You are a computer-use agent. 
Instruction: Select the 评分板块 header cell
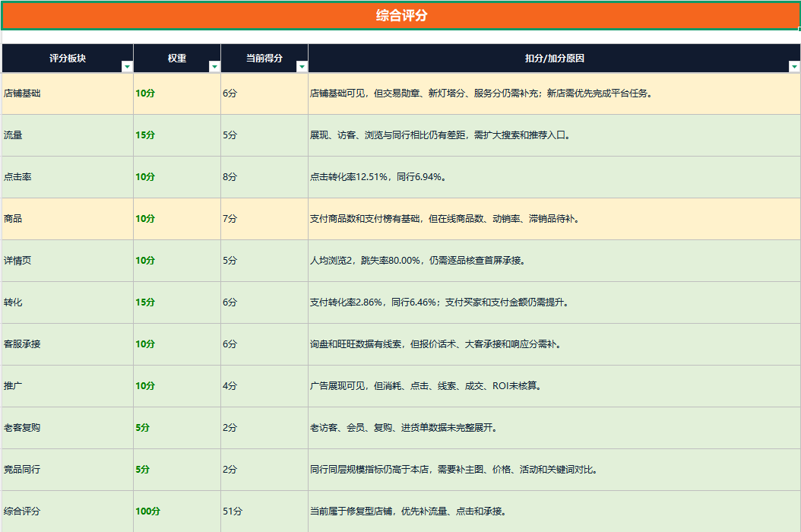[x=68, y=59]
